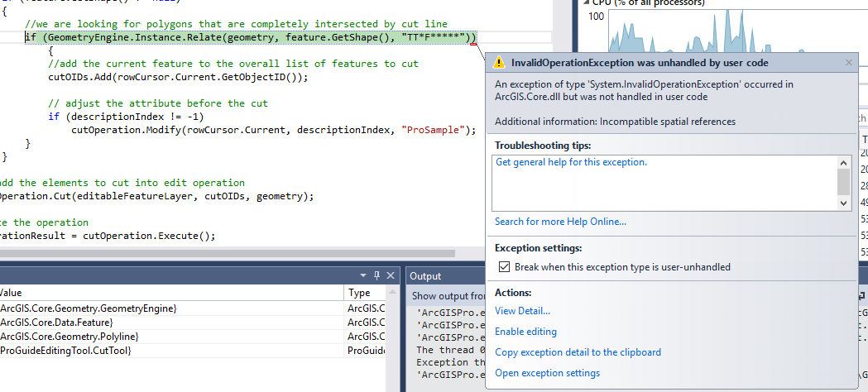Click the code editor horizontal scrollbar

[227, 254]
